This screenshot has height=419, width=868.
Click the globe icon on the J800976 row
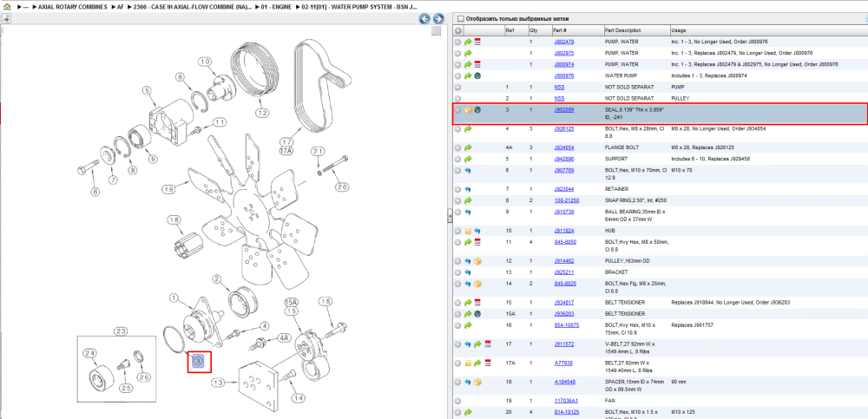point(477,75)
